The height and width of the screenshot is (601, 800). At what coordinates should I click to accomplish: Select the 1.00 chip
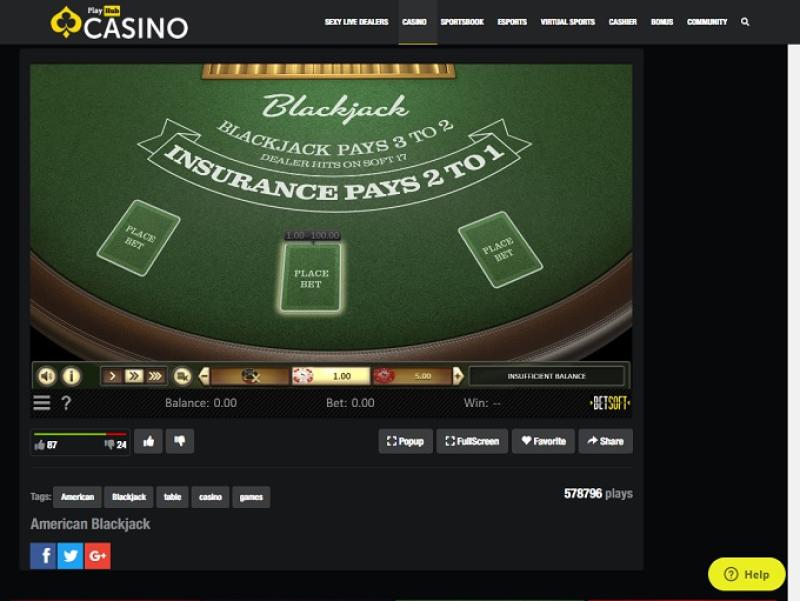tap(331, 377)
